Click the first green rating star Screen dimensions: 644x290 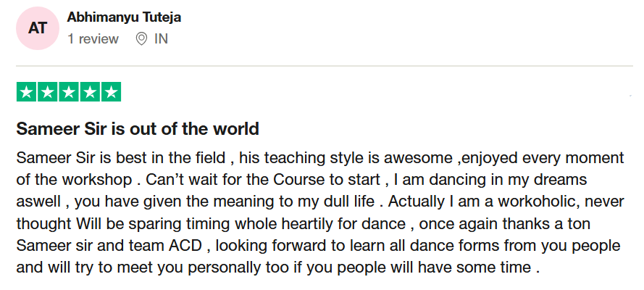pos(27,92)
